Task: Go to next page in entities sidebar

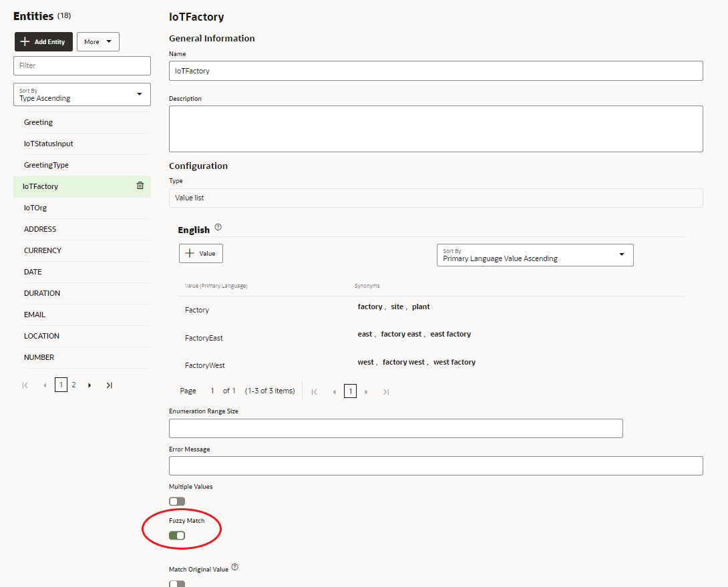Action: (89, 385)
